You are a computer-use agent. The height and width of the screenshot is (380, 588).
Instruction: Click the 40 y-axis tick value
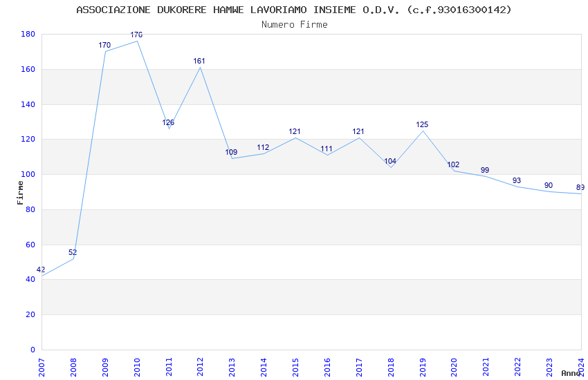[x=30, y=279]
